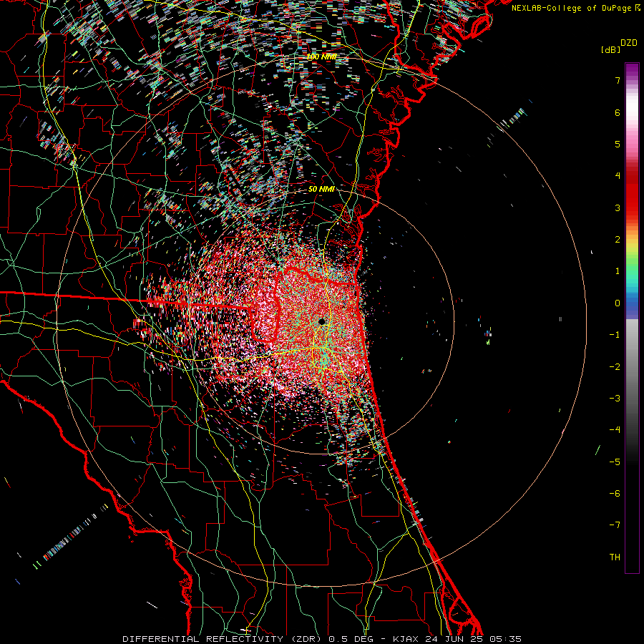Click the scale value 6 label
Image resolution: width=644 pixels, height=644 pixels.
(618, 112)
